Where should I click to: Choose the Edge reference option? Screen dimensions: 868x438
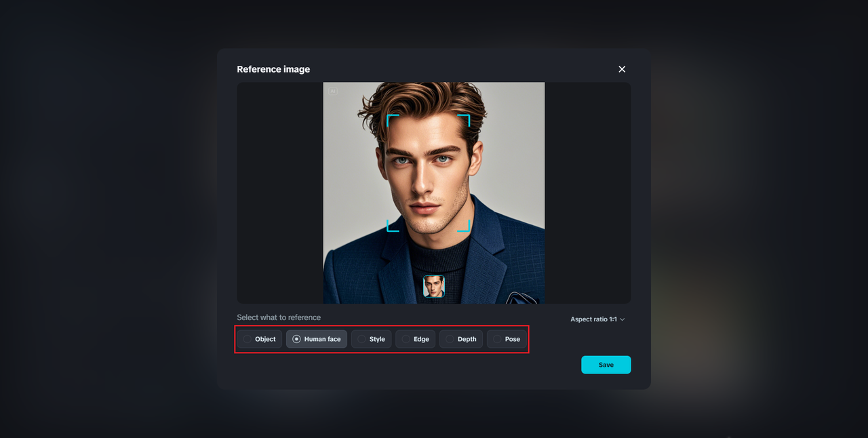click(415, 339)
